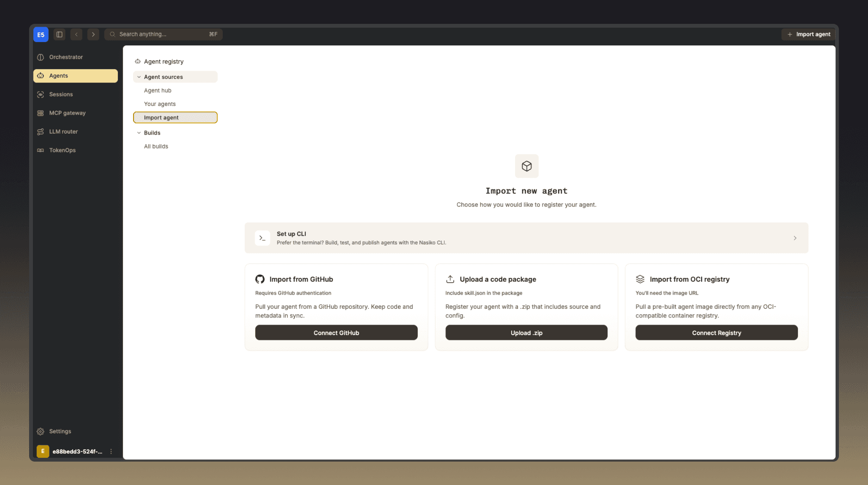
Task: Open Set up CLI chevron arrow
Action: point(795,238)
